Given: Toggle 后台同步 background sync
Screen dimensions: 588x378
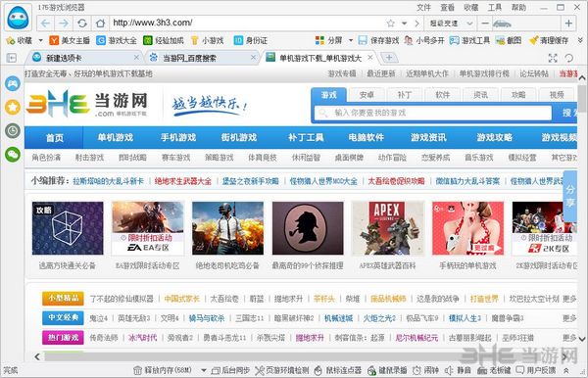Looking at the screenshot, I should pos(230,370).
